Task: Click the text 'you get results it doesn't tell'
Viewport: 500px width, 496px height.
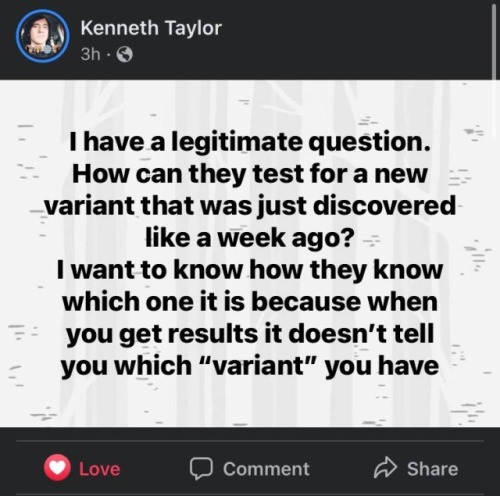Action: click(x=250, y=334)
